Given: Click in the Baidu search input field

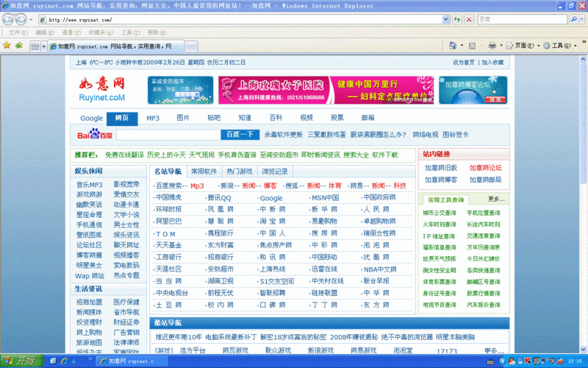Looking at the screenshot, I should pos(168,135).
